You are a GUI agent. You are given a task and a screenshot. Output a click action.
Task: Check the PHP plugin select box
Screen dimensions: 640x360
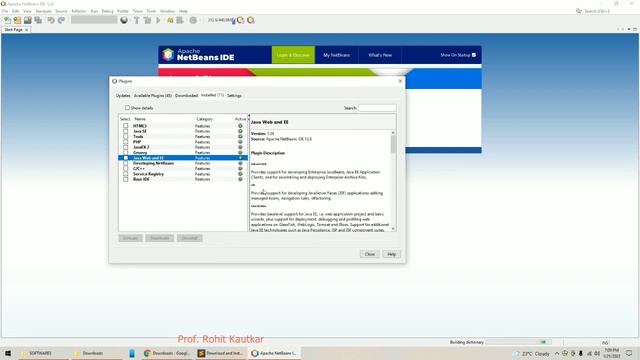click(126, 142)
